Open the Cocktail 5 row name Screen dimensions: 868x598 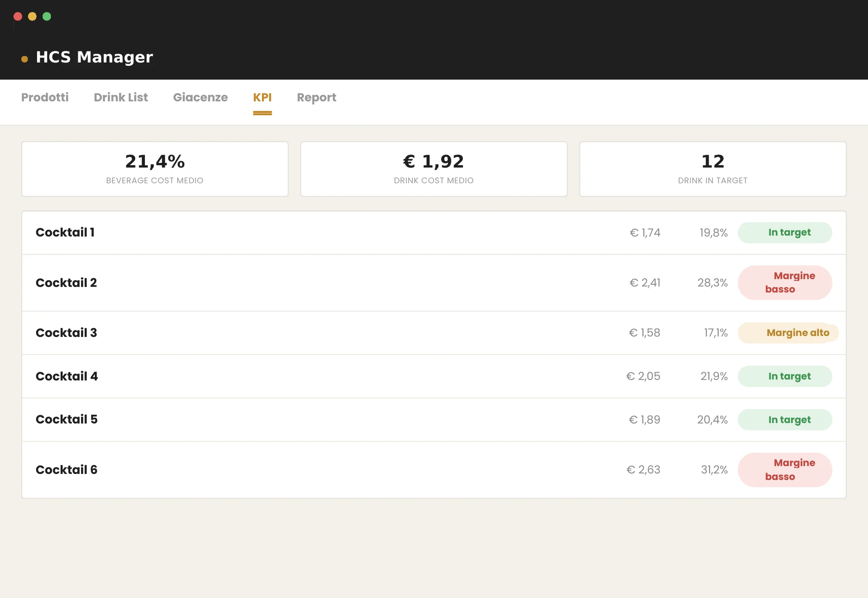(67, 419)
